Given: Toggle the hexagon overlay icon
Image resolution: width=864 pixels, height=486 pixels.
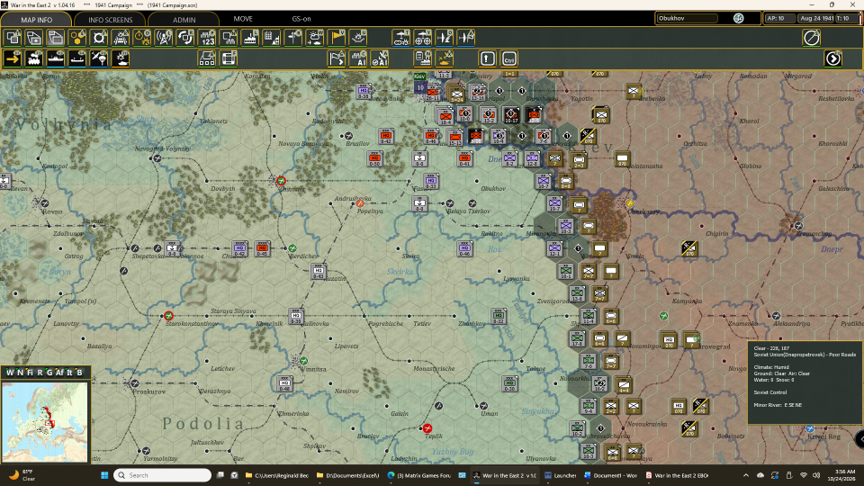Looking at the screenshot, I should click(77, 37).
